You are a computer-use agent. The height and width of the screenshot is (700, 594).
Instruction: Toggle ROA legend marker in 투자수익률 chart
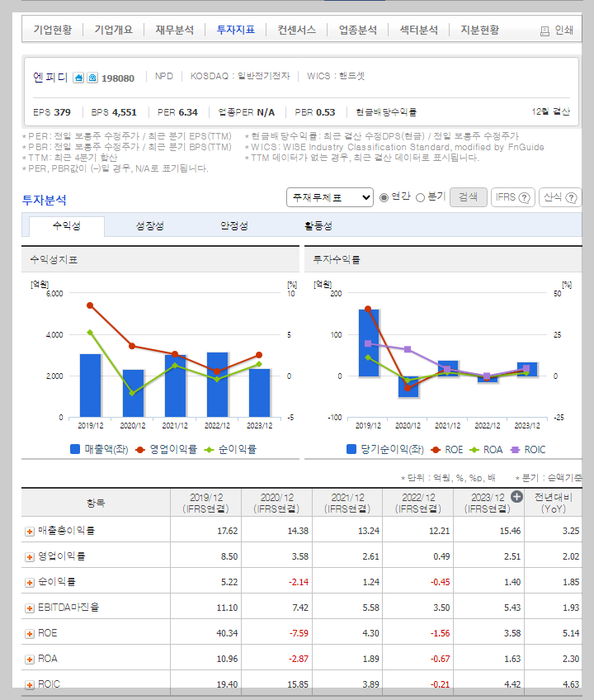[474, 450]
